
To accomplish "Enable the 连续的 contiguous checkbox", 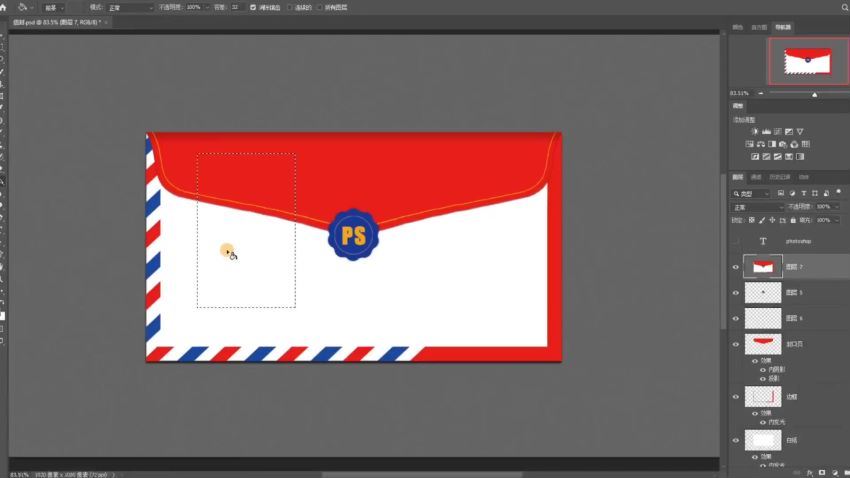I will (x=289, y=8).
